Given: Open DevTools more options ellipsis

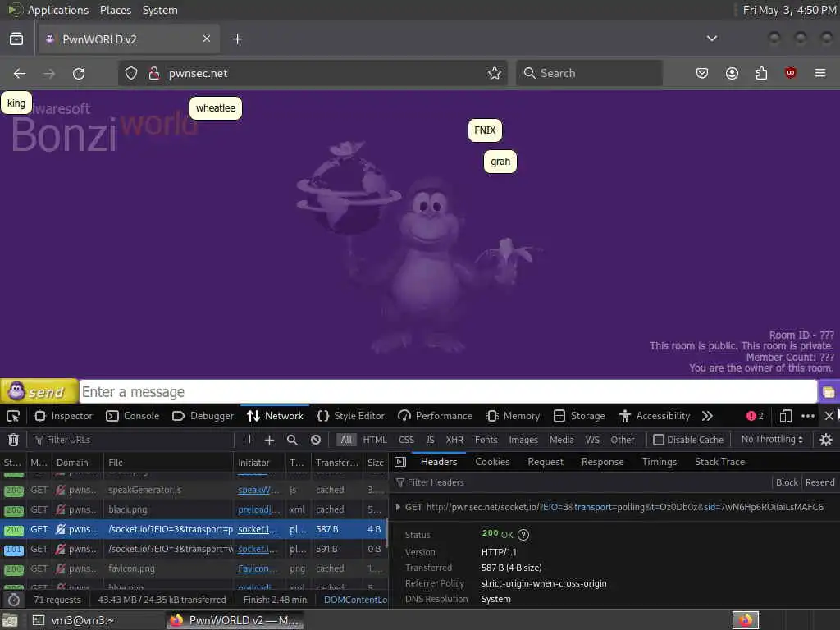Looking at the screenshot, I should (808, 416).
